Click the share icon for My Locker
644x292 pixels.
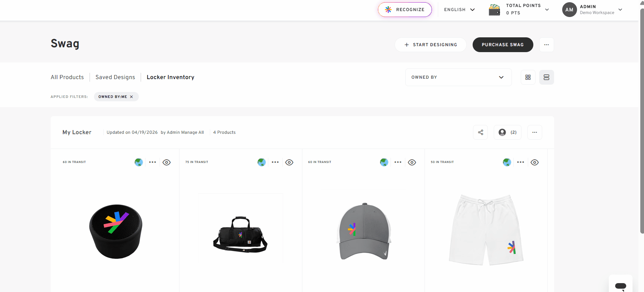(x=480, y=132)
